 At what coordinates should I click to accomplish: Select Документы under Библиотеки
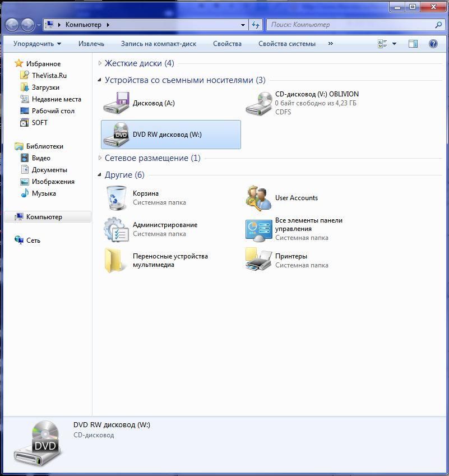[x=49, y=170]
